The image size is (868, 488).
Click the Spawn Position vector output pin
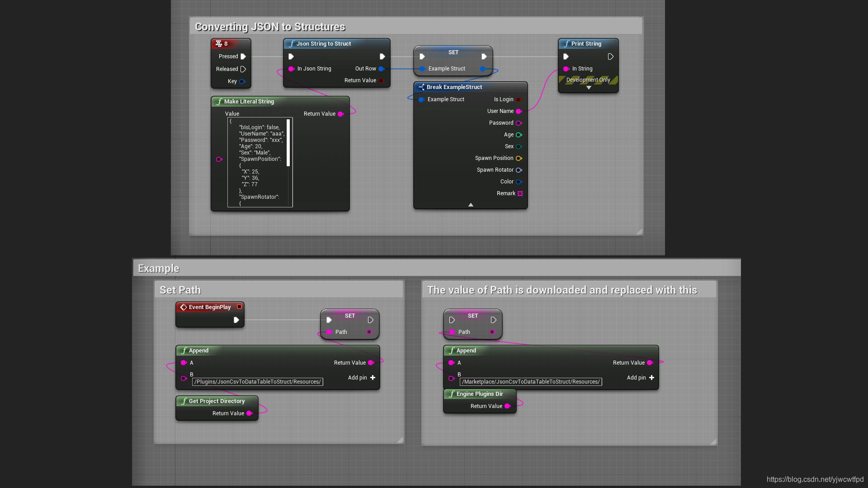pos(519,158)
